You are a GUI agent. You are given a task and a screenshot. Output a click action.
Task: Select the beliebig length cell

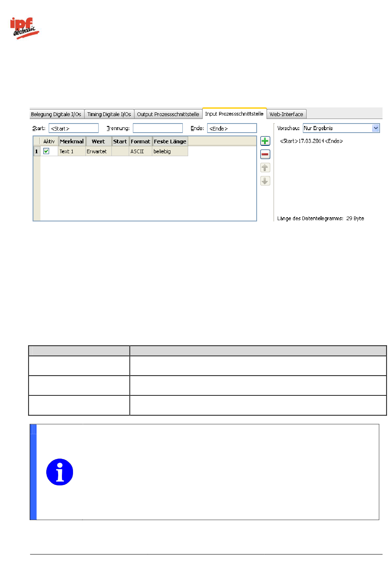(170, 151)
